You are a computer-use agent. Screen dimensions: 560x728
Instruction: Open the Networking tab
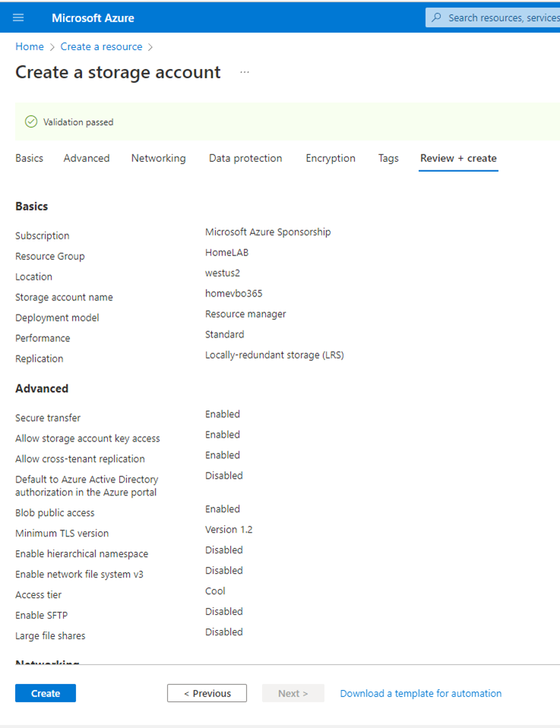158,158
